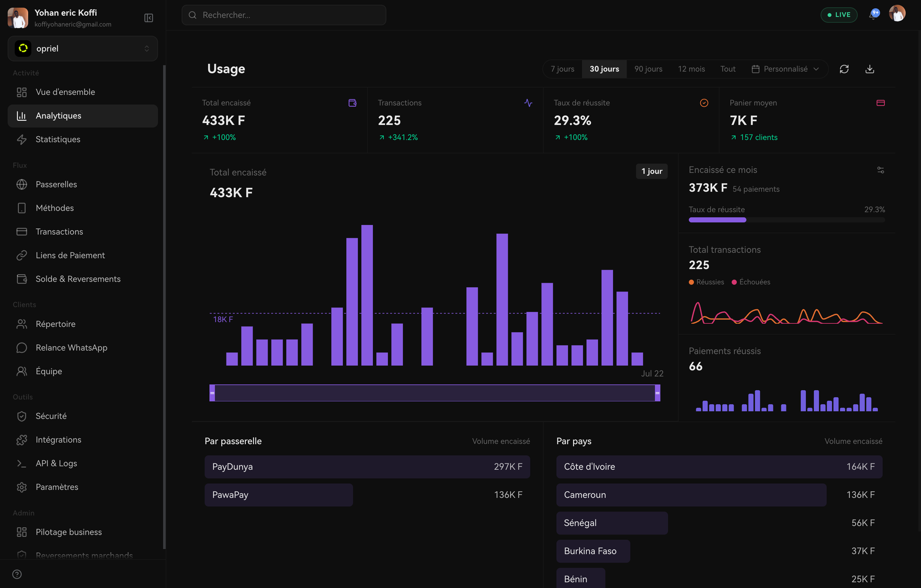The width and height of the screenshot is (921, 588).
Task: Select the PayDunya gateway row
Action: (x=367, y=467)
